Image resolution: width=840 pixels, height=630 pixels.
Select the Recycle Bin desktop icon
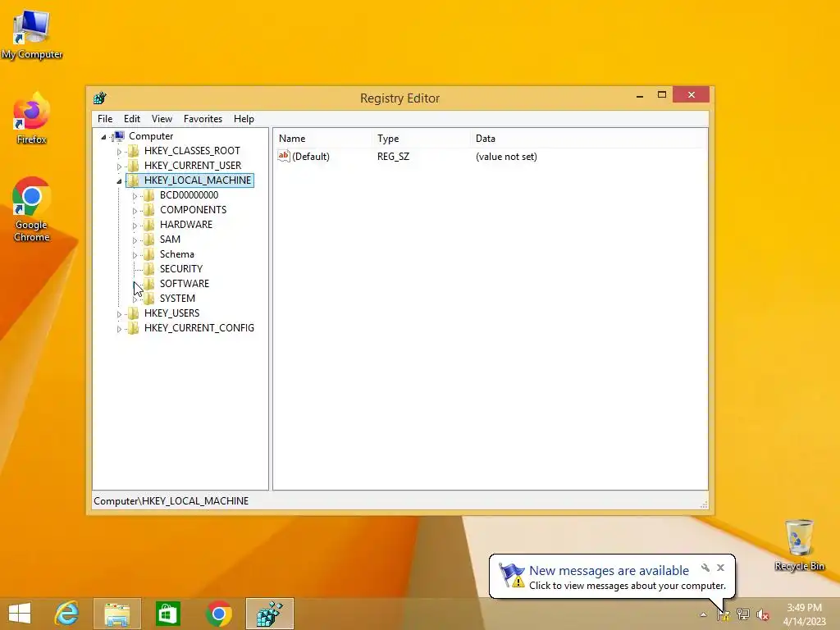799,545
